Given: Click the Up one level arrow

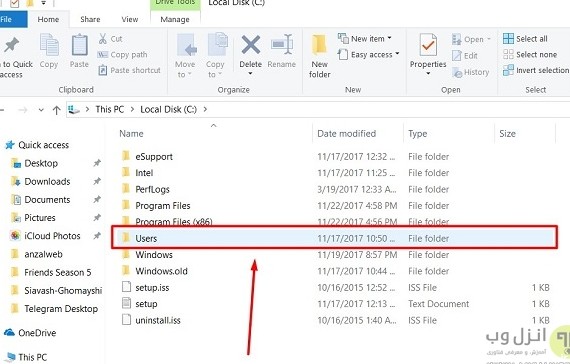Looking at the screenshot, I should click(56, 110).
